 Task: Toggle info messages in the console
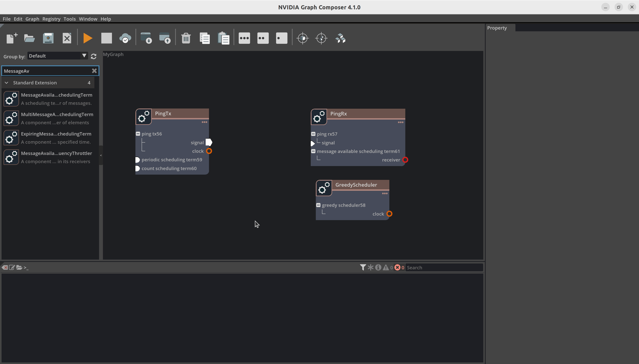378,268
